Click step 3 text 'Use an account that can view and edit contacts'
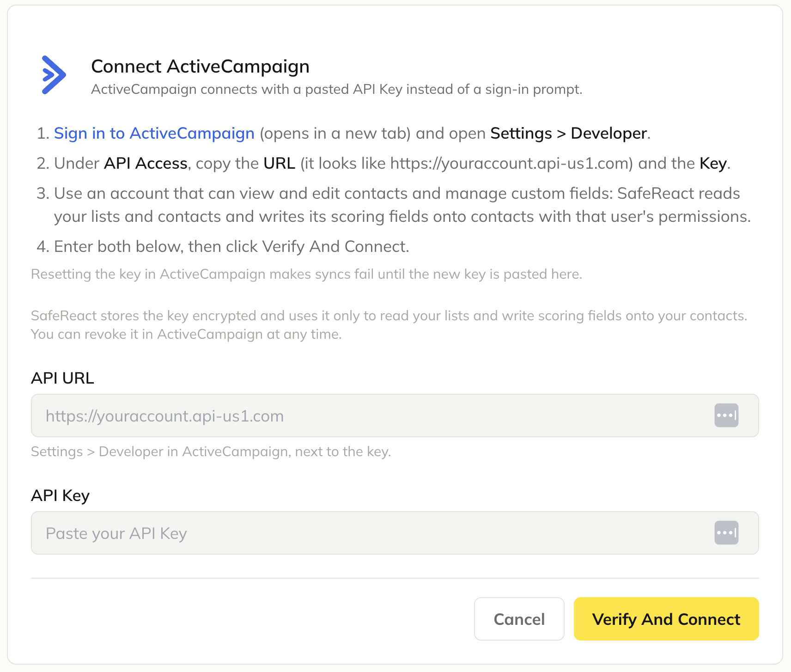 click(402, 205)
